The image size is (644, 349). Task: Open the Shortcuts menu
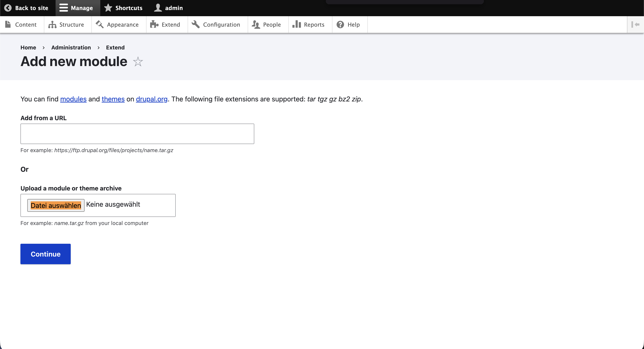coord(123,8)
